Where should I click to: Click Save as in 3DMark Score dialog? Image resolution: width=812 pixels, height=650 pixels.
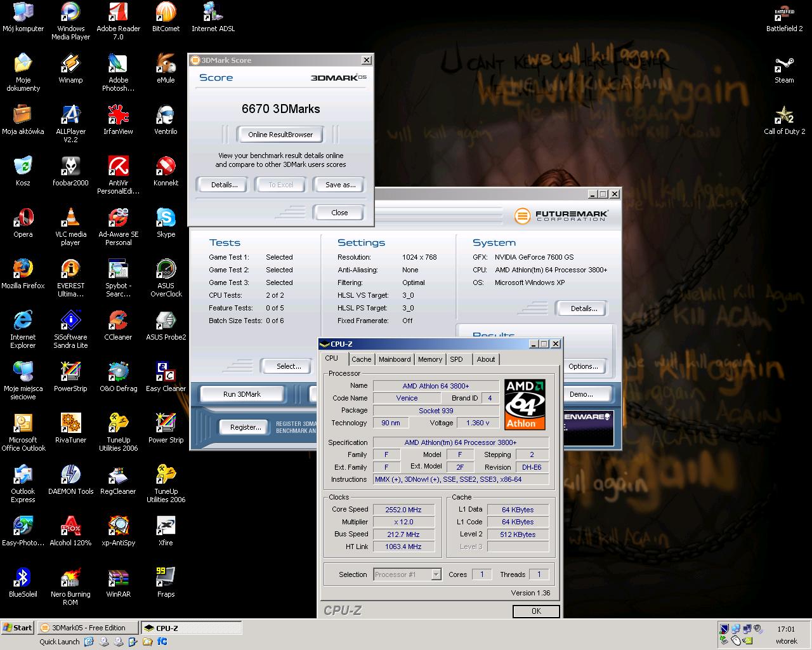tap(340, 185)
